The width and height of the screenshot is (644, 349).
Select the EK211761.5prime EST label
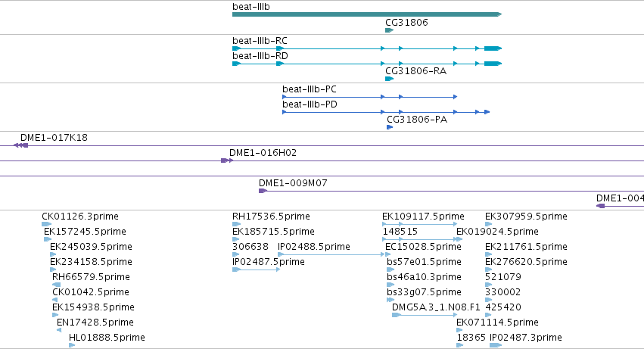(526, 247)
